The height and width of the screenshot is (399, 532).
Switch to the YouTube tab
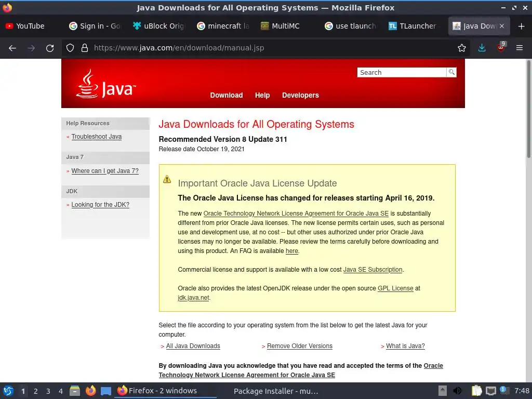[30, 26]
